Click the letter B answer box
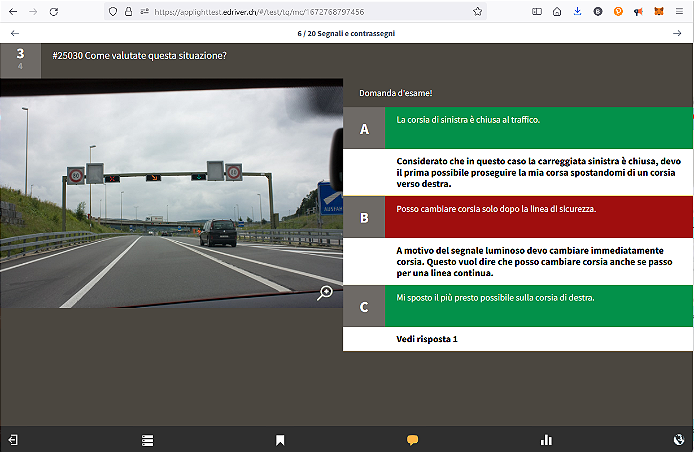Viewport: 694px width, 453px height. (x=364, y=217)
